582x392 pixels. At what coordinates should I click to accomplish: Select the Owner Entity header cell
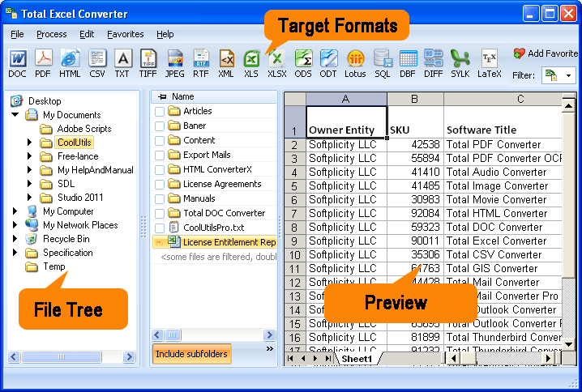click(346, 122)
